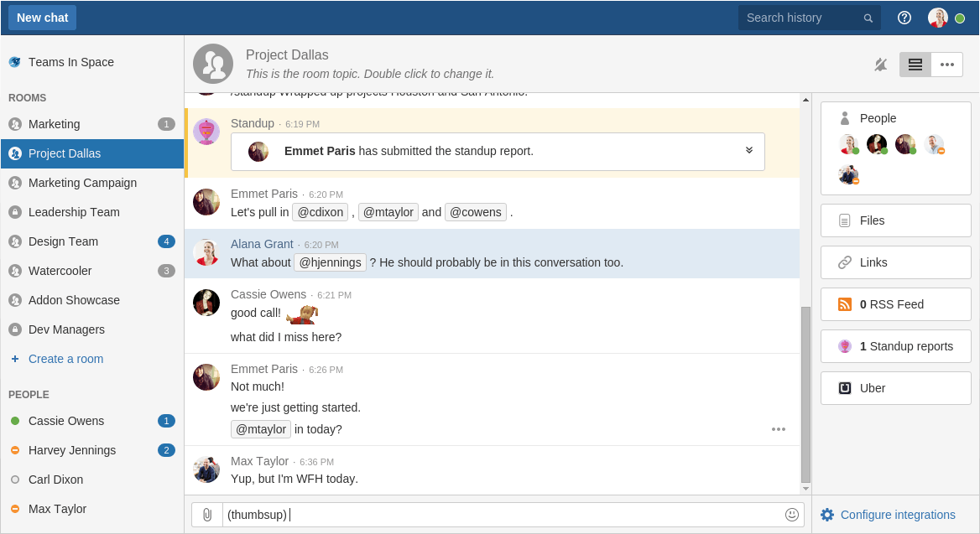Open chat with Max Taylor

(92, 509)
